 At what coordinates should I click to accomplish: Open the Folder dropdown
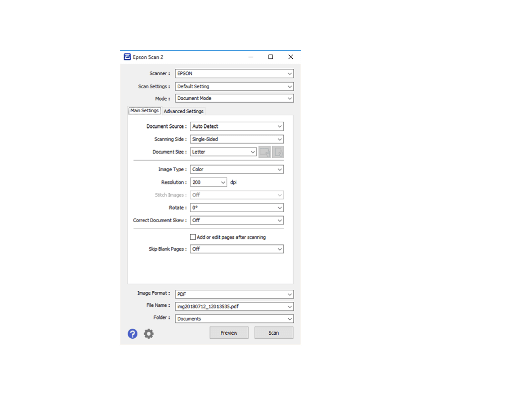[234, 319]
